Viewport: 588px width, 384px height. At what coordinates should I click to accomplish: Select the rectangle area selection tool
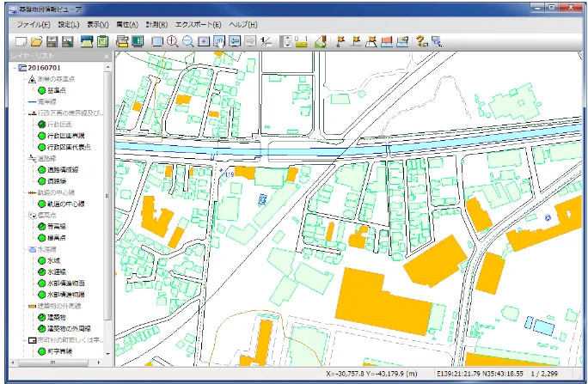click(156, 41)
